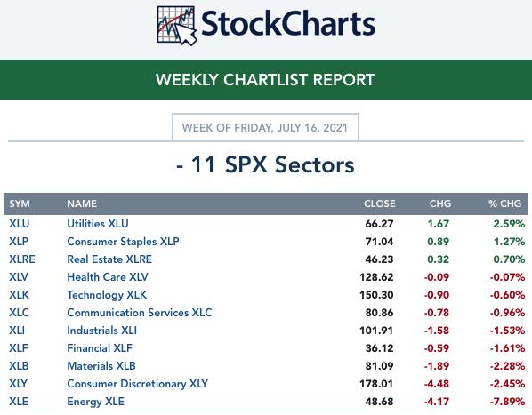Click the % CHG column header
This screenshot has width=532, height=415.
click(x=504, y=204)
